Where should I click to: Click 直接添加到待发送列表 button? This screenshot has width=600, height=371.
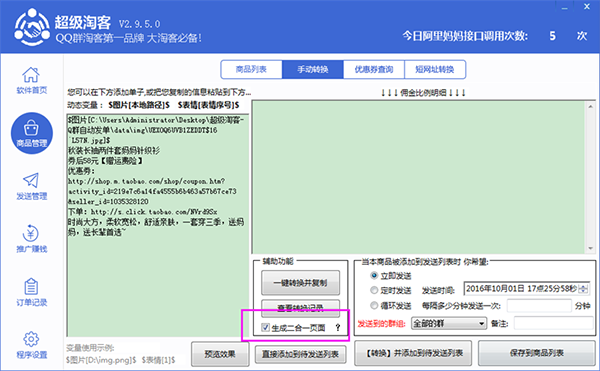coord(300,354)
